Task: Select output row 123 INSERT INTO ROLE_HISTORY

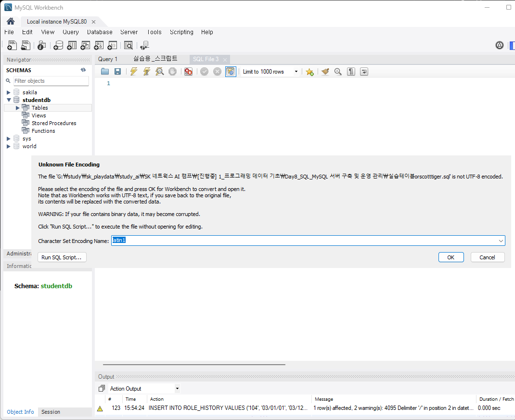Action: click(x=305, y=408)
